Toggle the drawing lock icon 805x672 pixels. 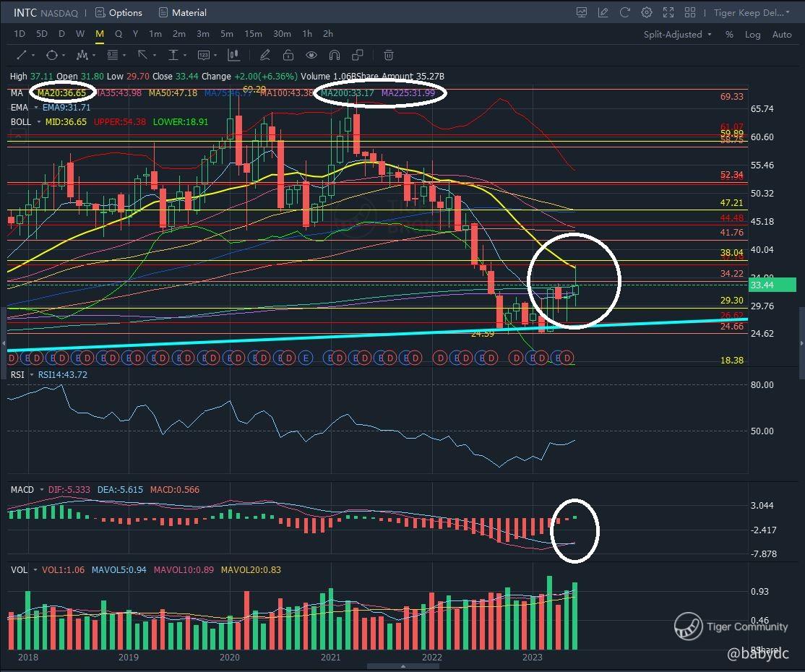[x=288, y=55]
